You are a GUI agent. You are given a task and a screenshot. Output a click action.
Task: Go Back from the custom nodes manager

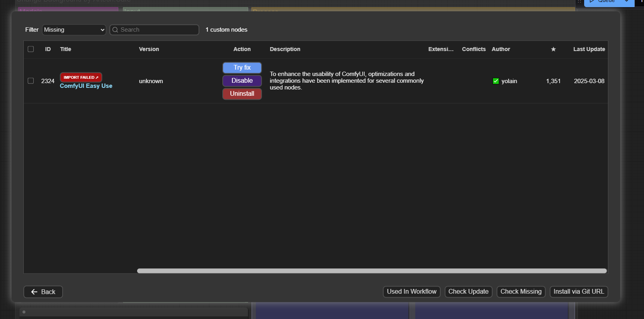click(x=43, y=292)
